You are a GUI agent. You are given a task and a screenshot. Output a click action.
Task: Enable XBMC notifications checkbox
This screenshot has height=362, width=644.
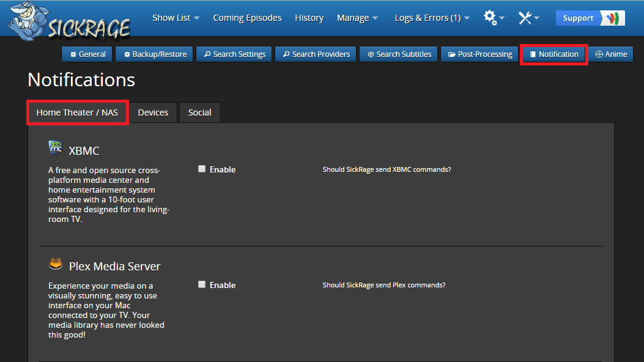[x=202, y=169]
